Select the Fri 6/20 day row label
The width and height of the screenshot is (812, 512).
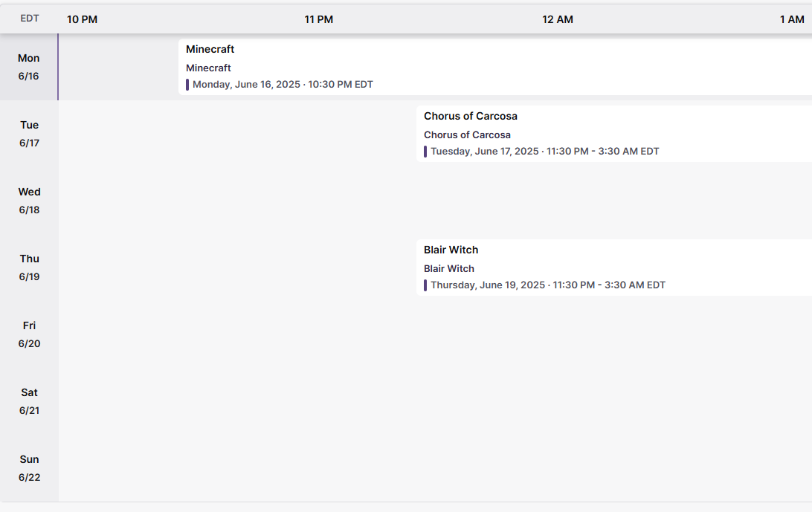click(29, 334)
